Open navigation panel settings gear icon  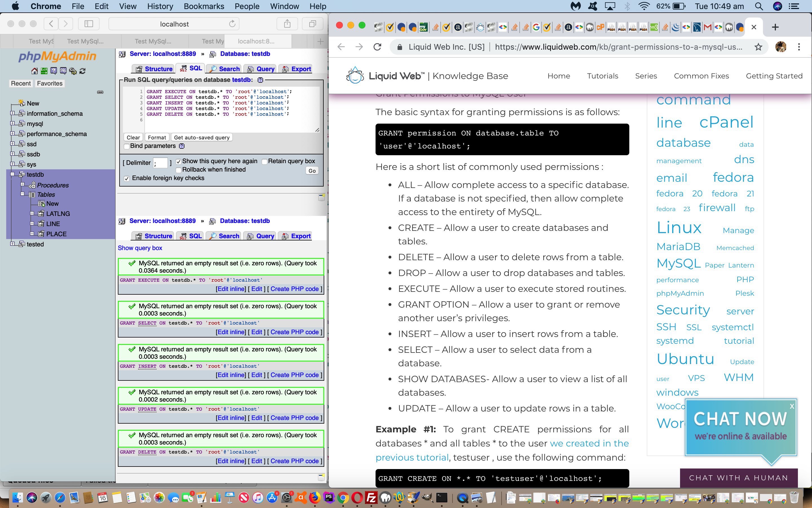coord(73,71)
